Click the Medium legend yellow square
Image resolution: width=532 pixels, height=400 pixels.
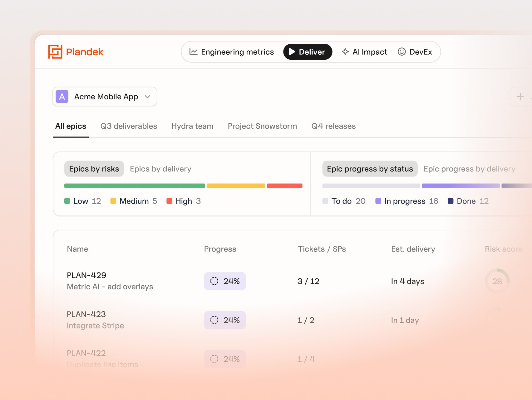(113, 201)
